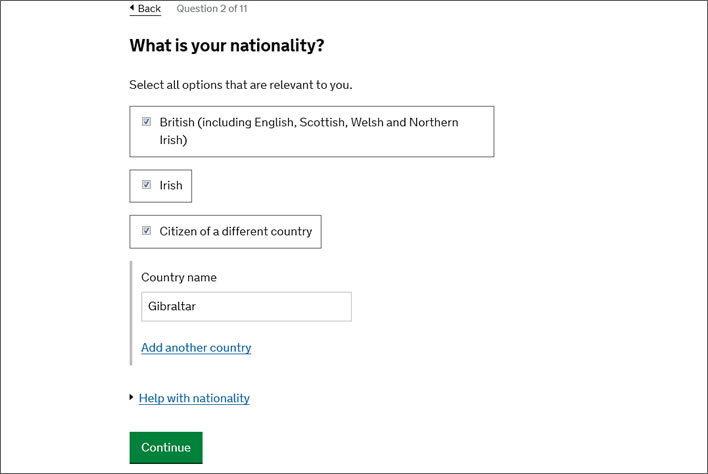
Task: Open the Help with nationality link
Action: pos(194,398)
